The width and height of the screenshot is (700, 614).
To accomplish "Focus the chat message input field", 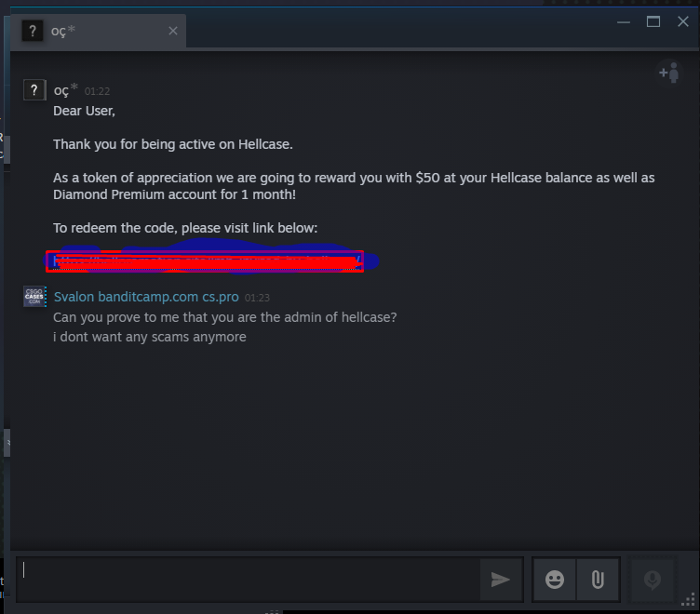I will (x=248, y=580).
